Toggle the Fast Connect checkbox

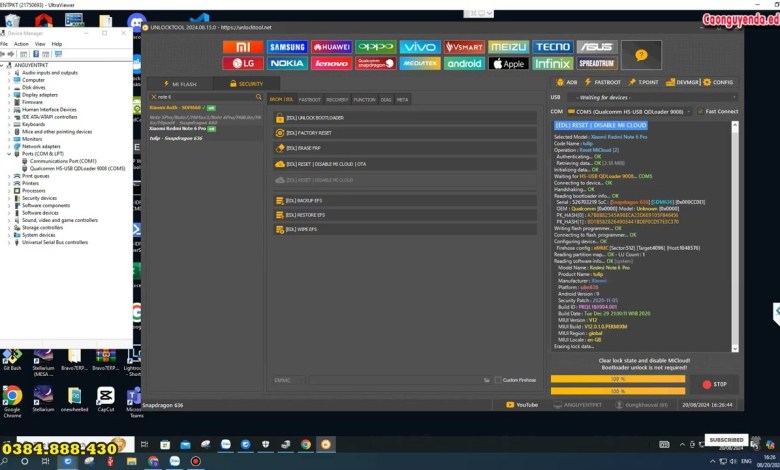pos(700,111)
